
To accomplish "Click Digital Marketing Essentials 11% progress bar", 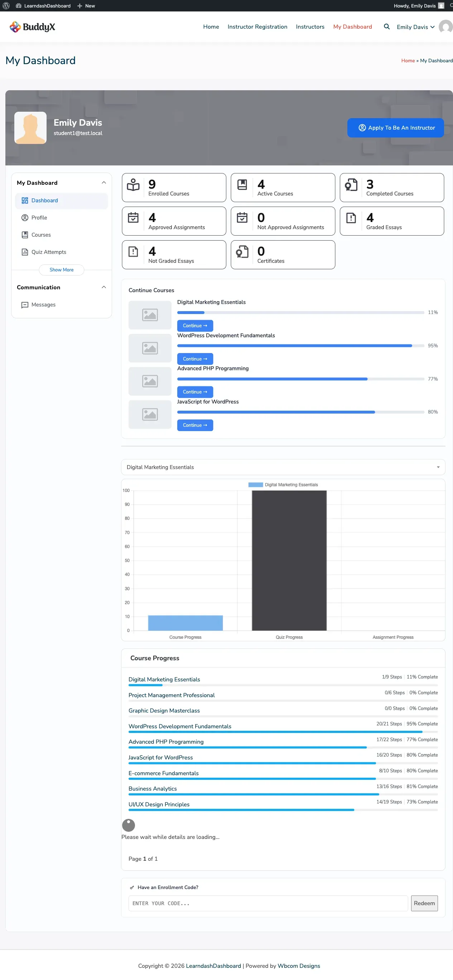I will 300,313.
